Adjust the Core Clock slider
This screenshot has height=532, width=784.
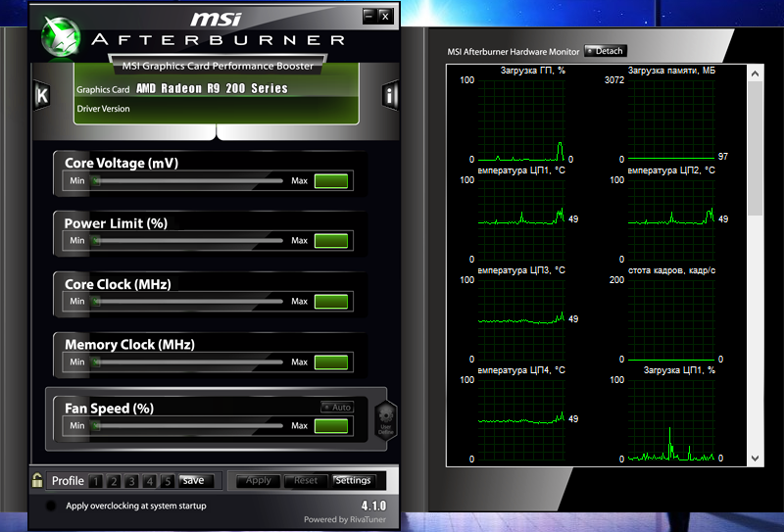coord(187,302)
